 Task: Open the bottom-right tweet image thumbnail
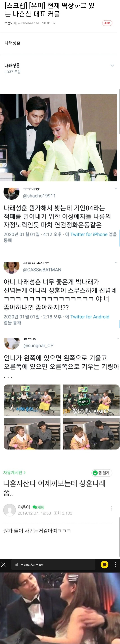tap(91, 434)
